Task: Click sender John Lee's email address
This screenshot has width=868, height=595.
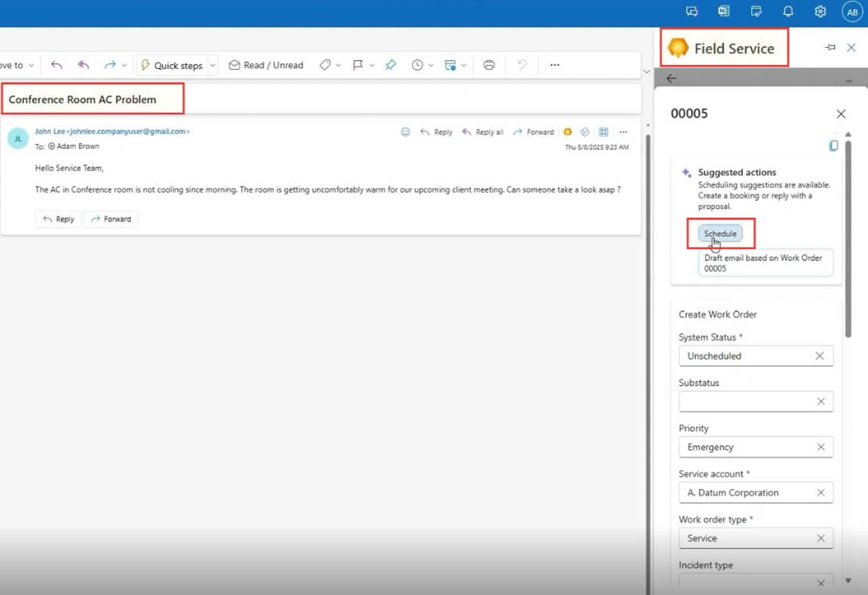Action: [x=128, y=131]
